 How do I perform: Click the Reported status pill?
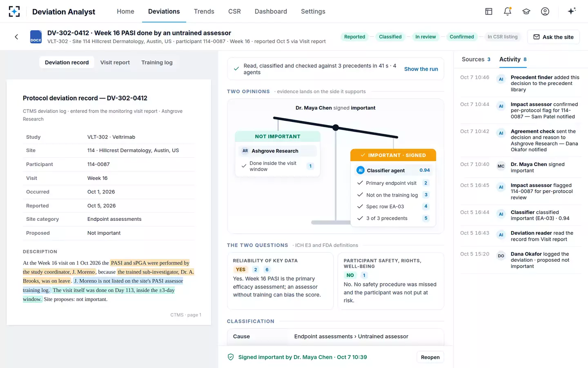354,37
